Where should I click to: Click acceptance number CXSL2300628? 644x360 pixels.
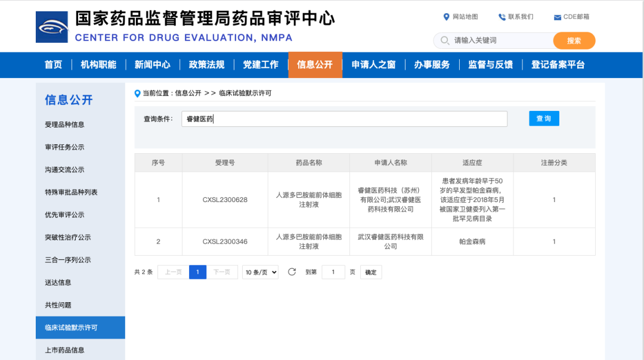coord(225,200)
